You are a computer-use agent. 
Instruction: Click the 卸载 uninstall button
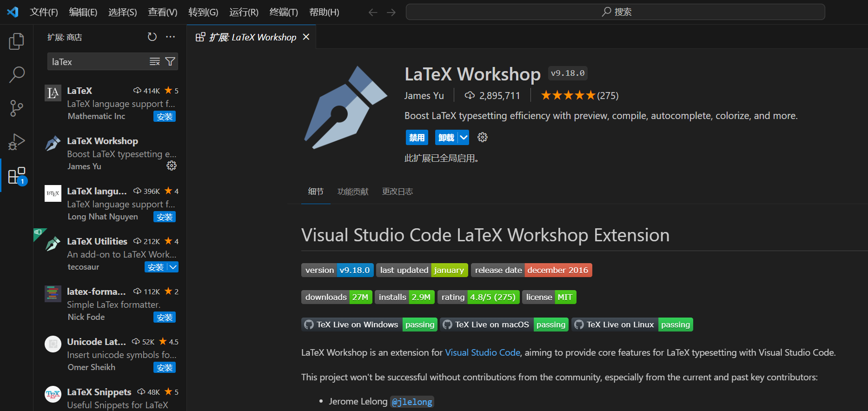coord(446,137)
